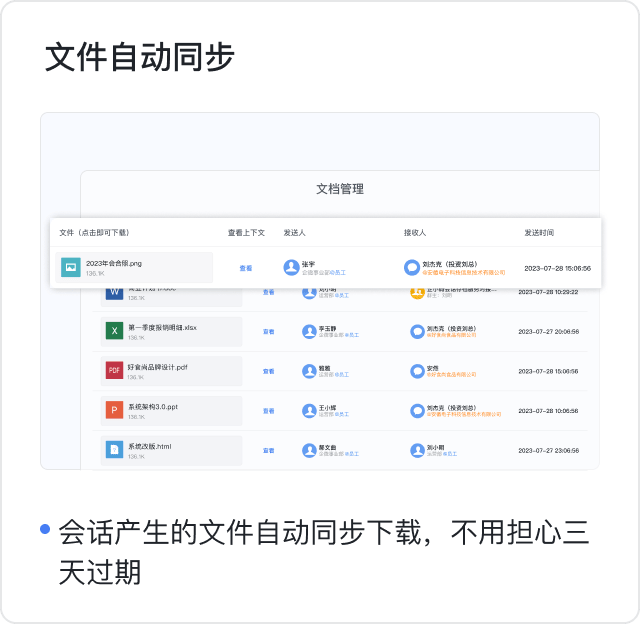640x624 pixels.
Task: Click the Excel icon for 第一季度报销明细.xlsx
Action: tap(114, 331)
